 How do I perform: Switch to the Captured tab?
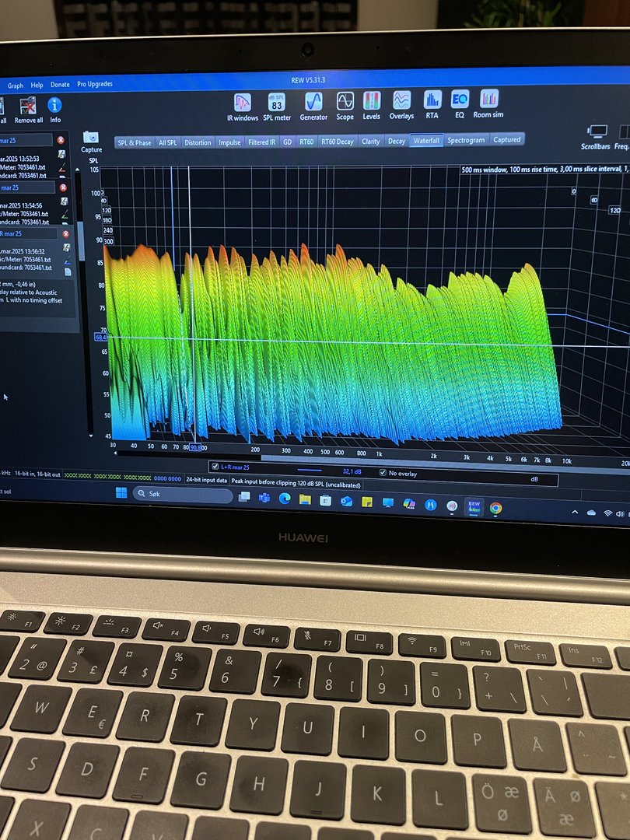tap(507, 140)
